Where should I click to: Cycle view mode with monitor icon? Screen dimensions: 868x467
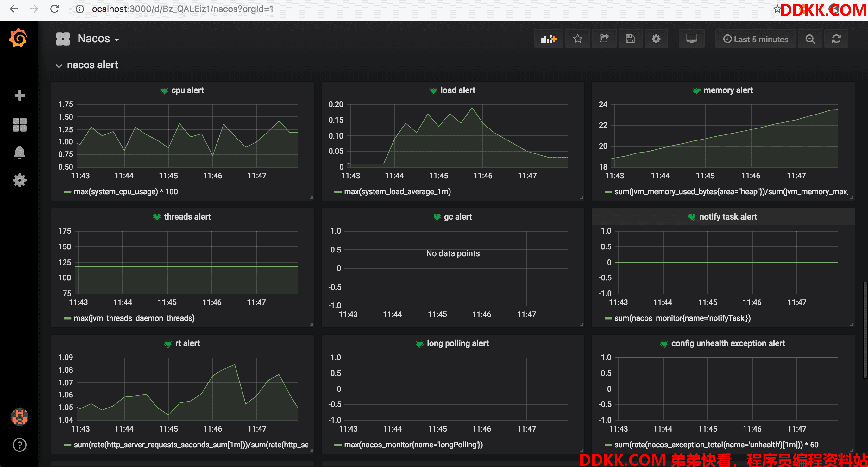[691, 39]
